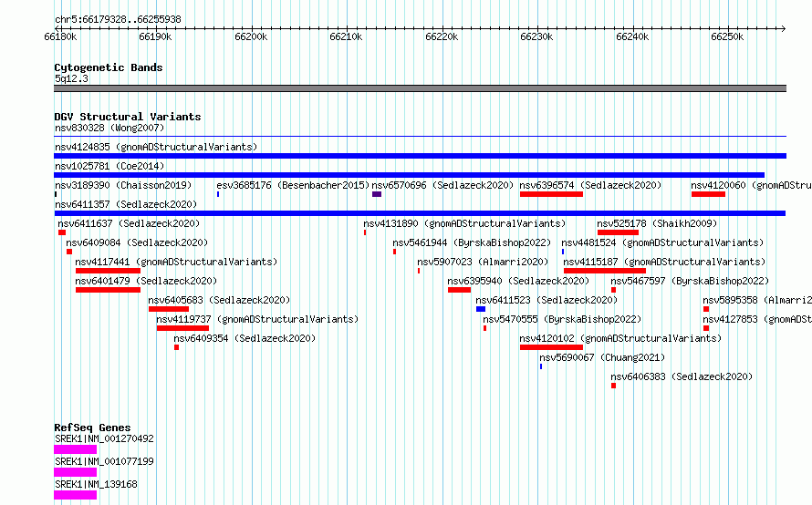Open nsv4127853 gnomAD variant label
Screen dimensions: 812x505
pyautogui.click(x=757, y=319)
